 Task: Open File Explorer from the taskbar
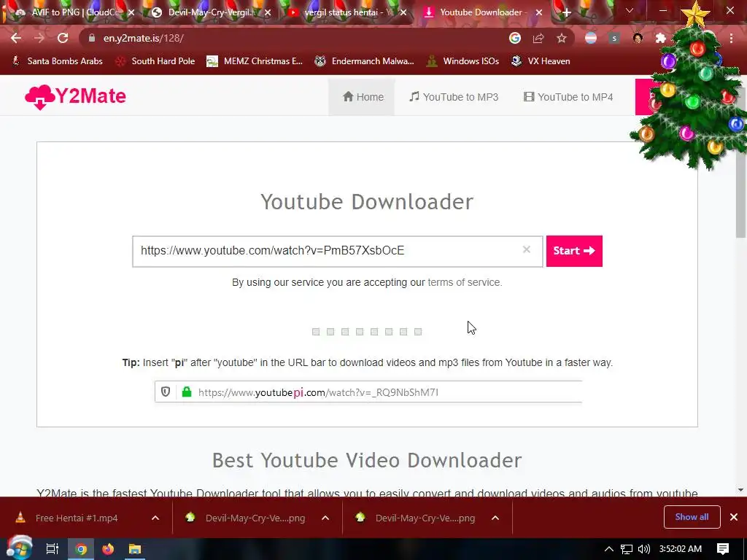(x=135, y=549)
